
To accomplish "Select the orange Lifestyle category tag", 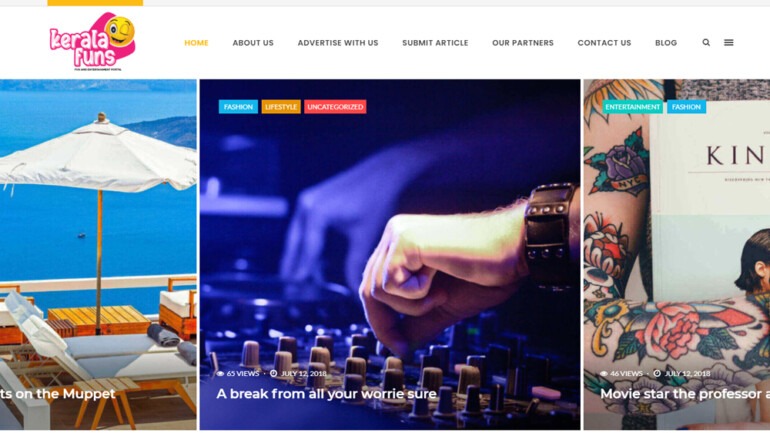I will click(x=281, y=107).
